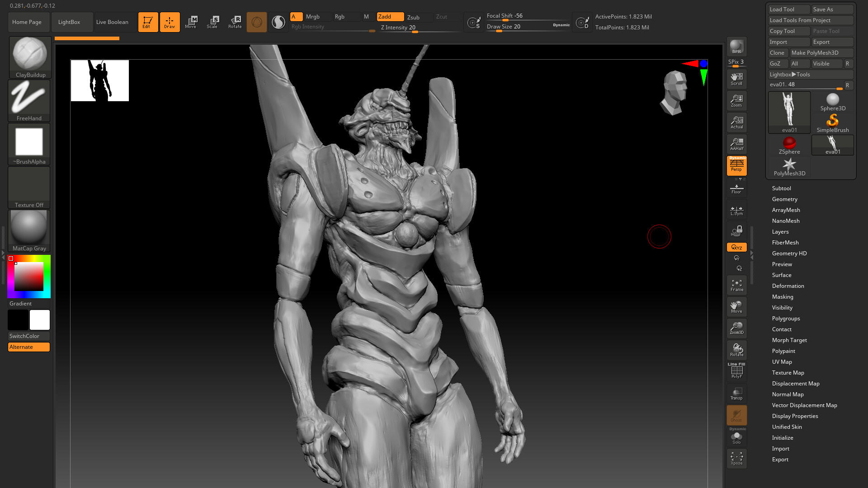This screenshot has height=488, width=868.
Task: Click the AAHalf icon
Action: click(736, 144)
